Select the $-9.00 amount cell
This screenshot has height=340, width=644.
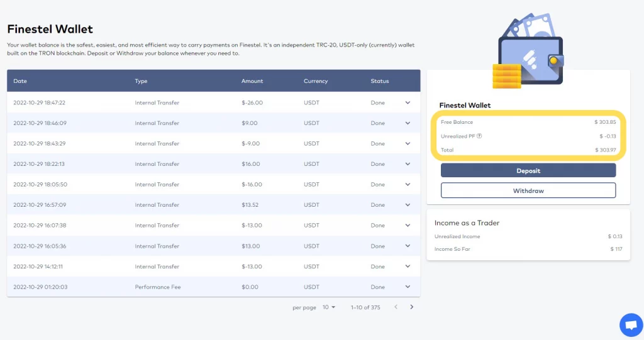tap(250, 144)
